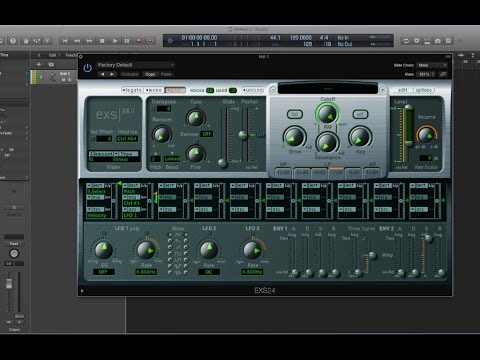
Task: Go to previous preset arrow
Action: (x=103, y=74)
